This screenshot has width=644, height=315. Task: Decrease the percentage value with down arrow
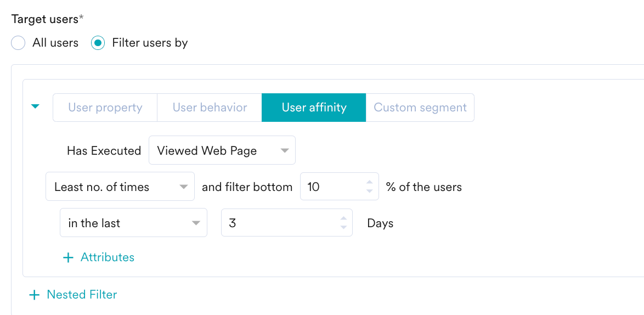coord(370,192)
